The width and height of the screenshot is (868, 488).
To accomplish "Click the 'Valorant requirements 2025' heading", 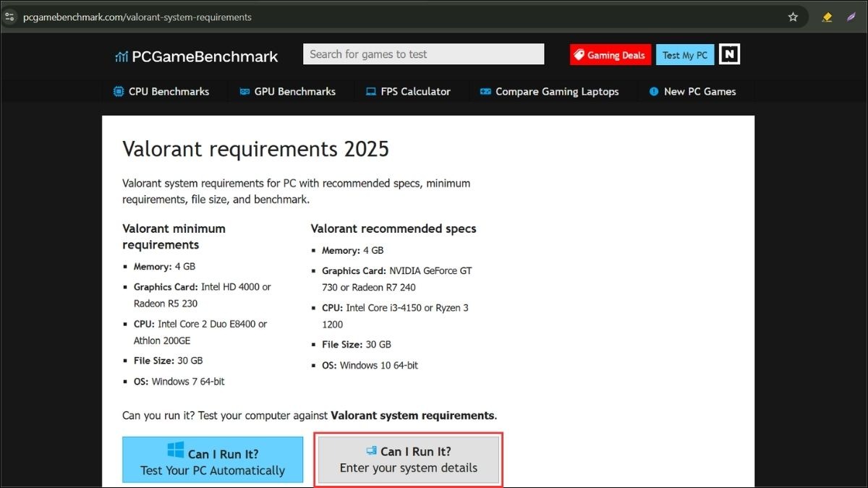I will pos(256,149).
